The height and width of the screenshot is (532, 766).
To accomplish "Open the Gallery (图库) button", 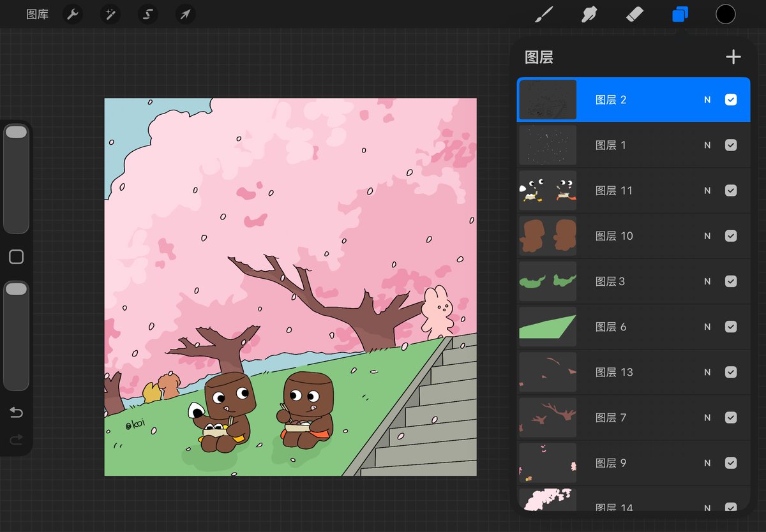I will click(37, 14).
